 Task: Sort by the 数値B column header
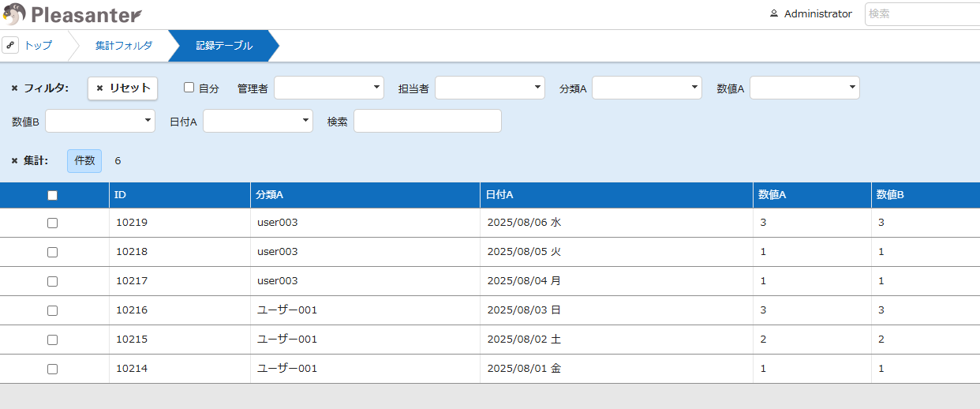[x=926, y=195]
